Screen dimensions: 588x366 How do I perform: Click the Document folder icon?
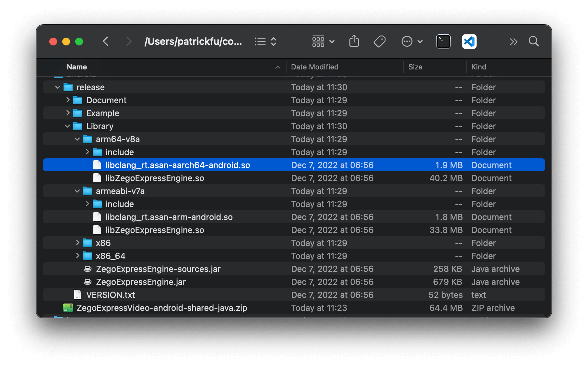(78, 100)
